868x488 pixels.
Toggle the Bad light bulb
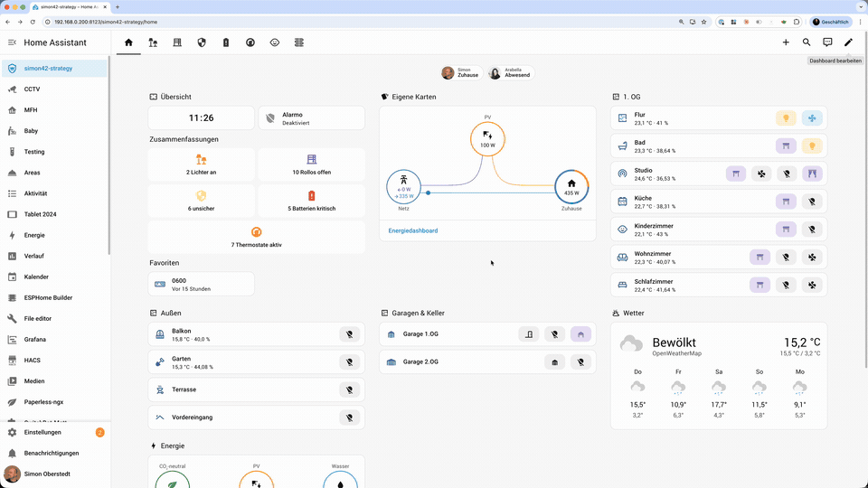812,146
